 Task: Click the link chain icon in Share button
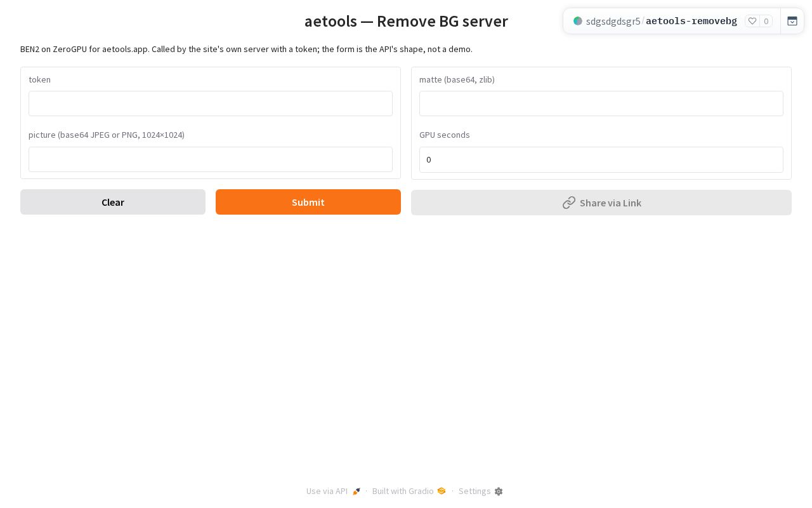pyautogui.click(x=569, y=203)
